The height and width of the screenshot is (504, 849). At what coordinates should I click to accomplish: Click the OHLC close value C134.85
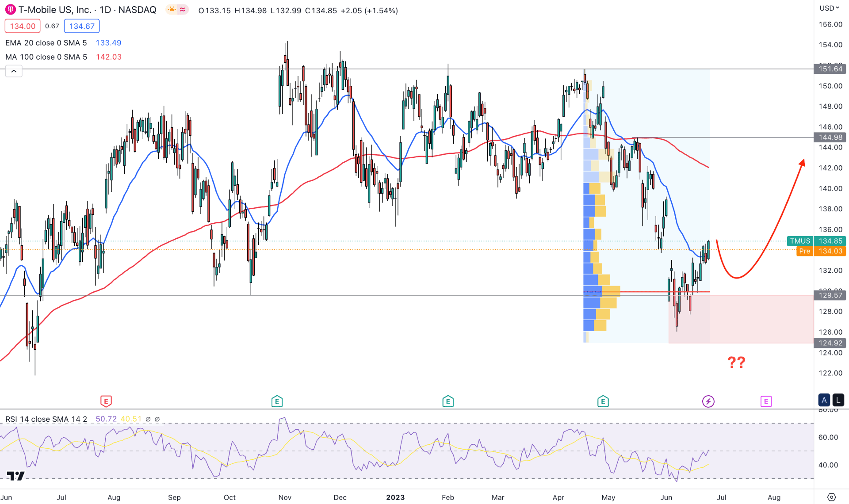321,11
